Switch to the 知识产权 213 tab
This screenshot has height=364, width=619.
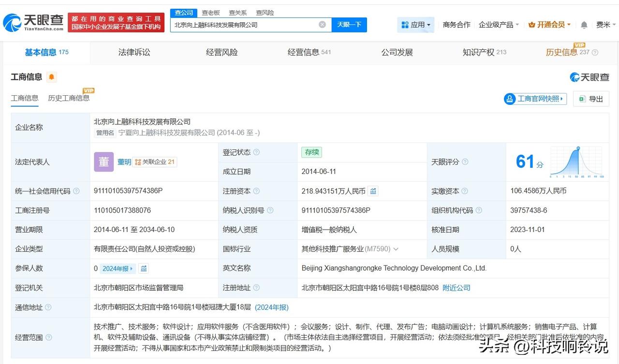point(485,52)
